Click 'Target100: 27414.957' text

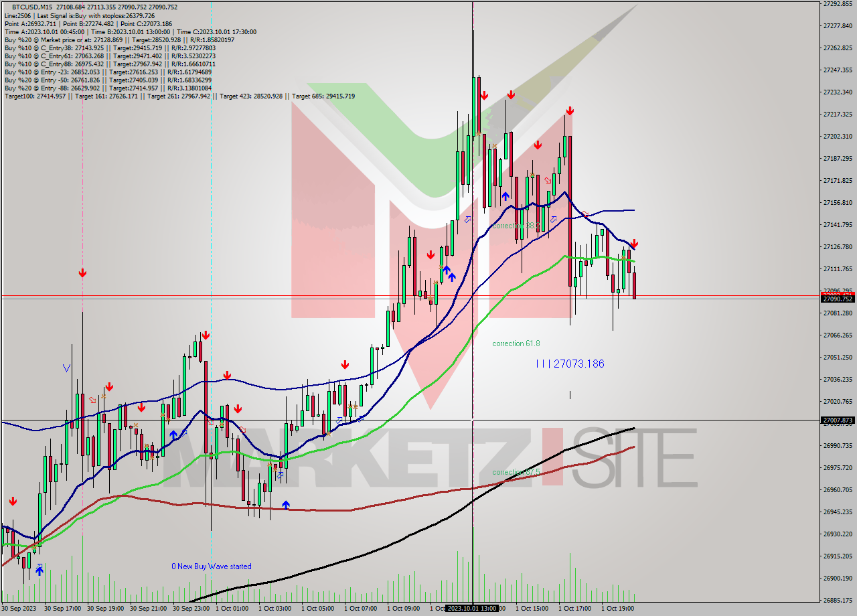click(35, 96)
